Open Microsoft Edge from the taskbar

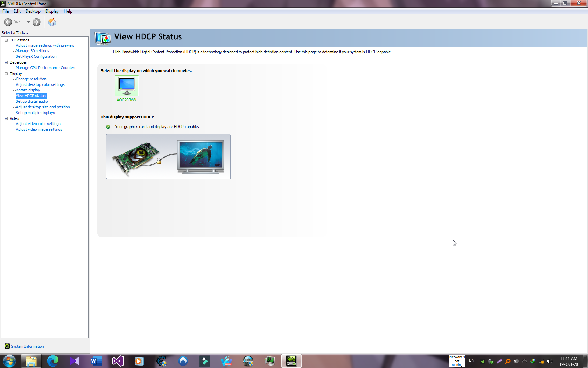(x=53, y=361)
